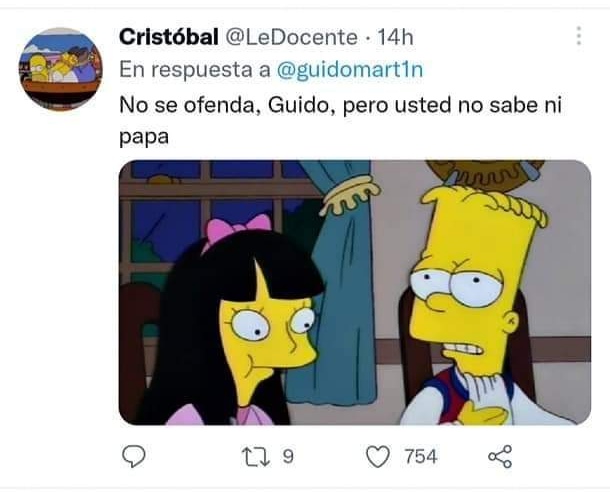Screen dimensions: 610x492
Task: Share the tweet via share icon
Action: click(x=500, y=456)
